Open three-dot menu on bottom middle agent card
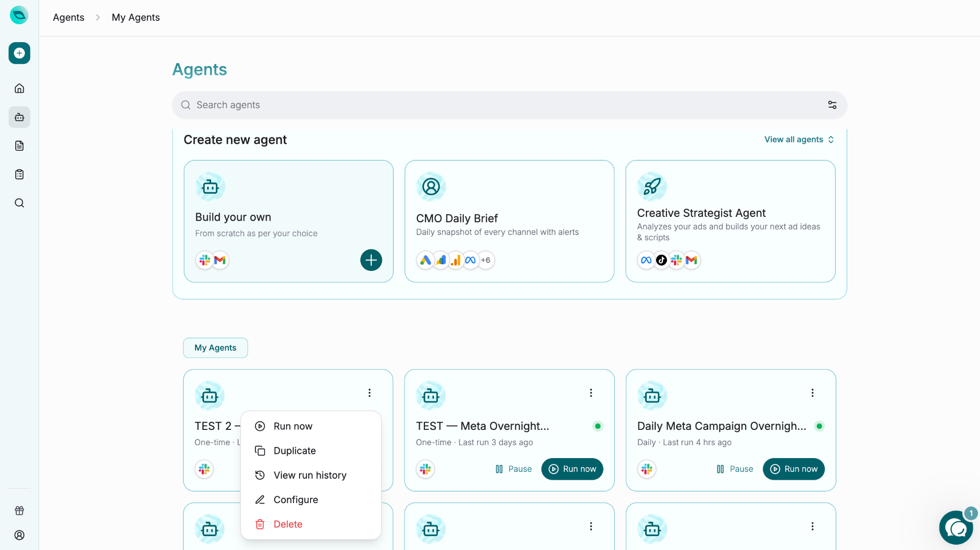This screenshot has width=980, height=550. click(x=591, y=526)
